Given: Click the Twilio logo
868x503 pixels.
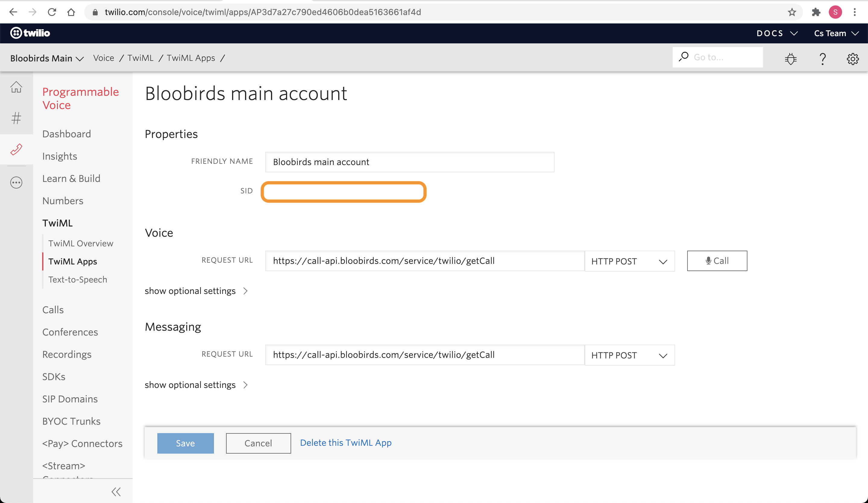Looking at the screenshot, I should coord(30,33).
